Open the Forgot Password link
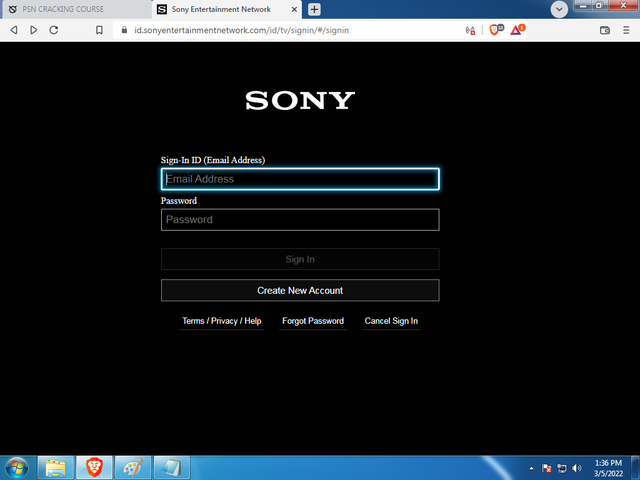 click(x=313, y=321)
